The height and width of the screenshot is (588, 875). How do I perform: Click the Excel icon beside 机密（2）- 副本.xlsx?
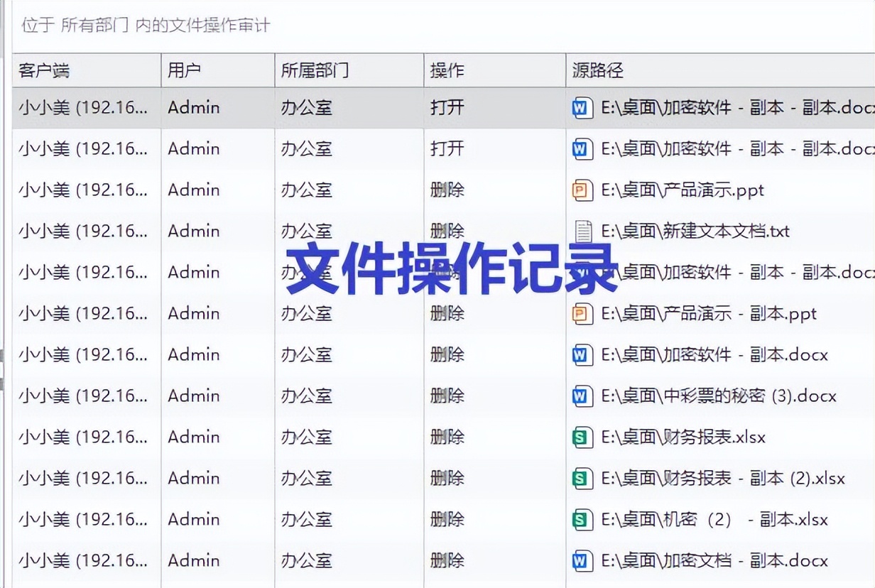pyautogui.click(x=581, y=519)
